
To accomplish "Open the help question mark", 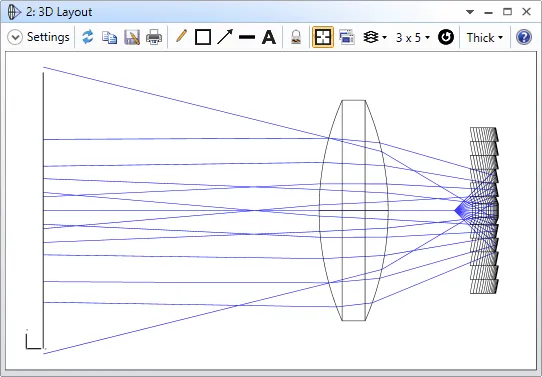I will [x=524, y=37].
